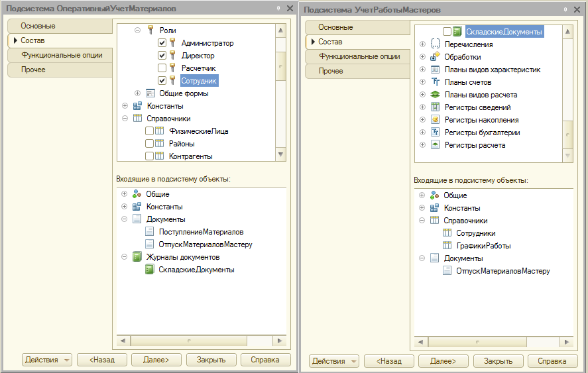Collapse the Роли node in left tree
This screenshot has width=588, height=373.
[138, 30]
